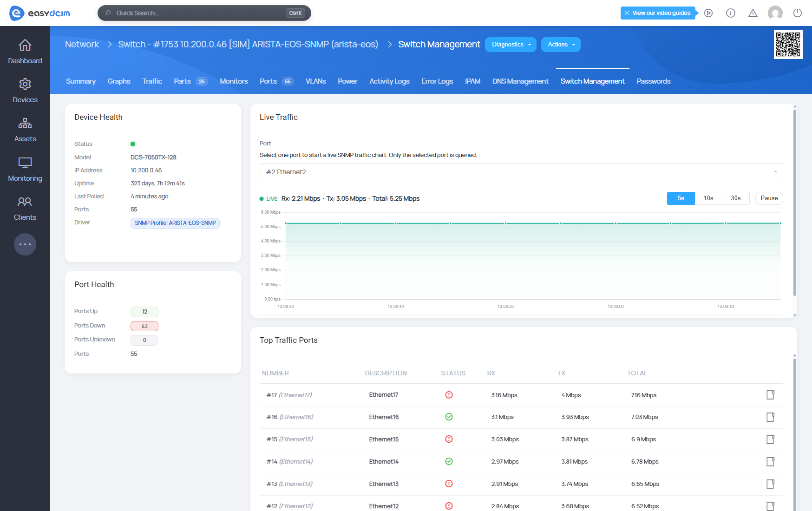The width and height of the screenshot is (812, 511).
Task: Switch to the Traffic tab
Action: 152,81
